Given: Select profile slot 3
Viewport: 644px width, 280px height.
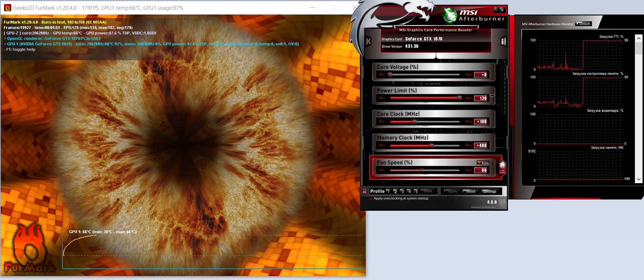Looking at the screenshot, I should [402, 191].
